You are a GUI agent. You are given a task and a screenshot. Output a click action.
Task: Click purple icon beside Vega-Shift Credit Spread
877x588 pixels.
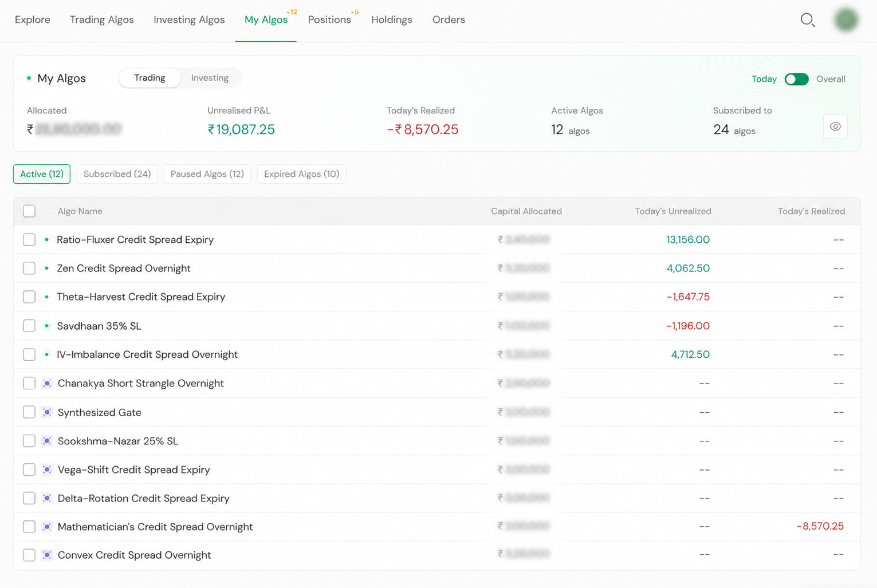(47, 469)
